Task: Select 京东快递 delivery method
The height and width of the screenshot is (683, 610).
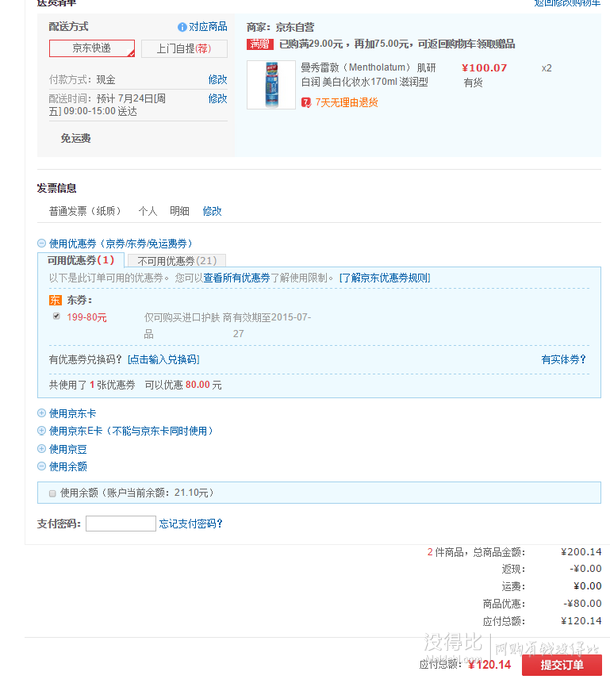Action: [x=92, y=48]
